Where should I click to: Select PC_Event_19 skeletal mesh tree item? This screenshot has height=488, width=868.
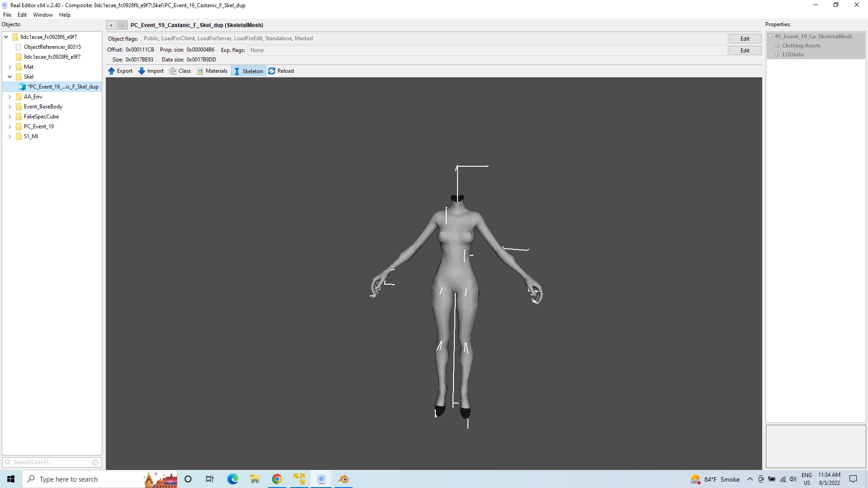tap(62, 87)
